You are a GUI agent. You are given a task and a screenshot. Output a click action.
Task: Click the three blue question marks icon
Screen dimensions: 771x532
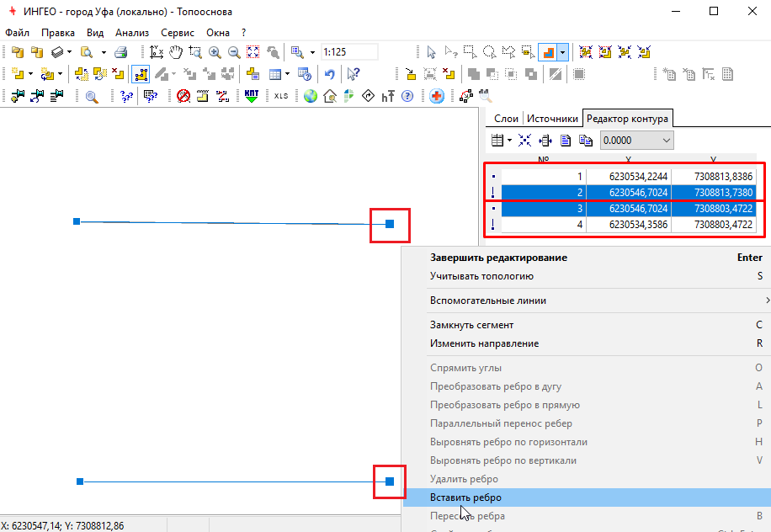pos(127,96)
